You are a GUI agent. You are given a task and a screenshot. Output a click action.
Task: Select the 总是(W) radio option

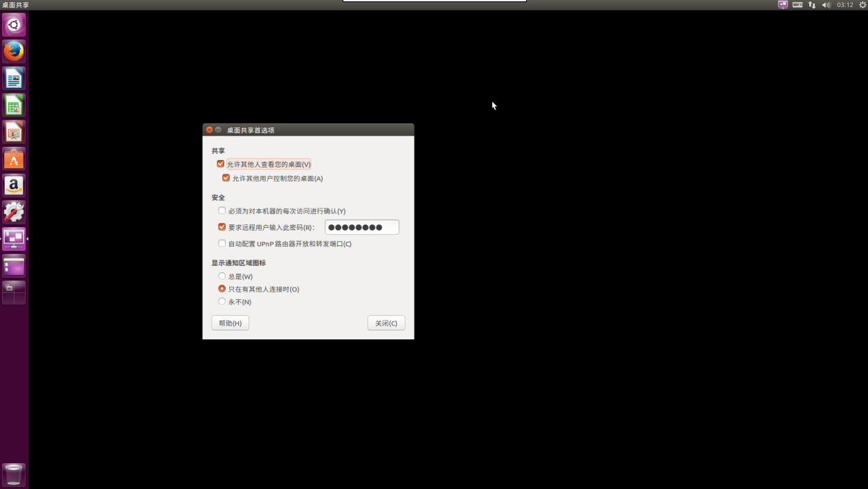[222, 276]
